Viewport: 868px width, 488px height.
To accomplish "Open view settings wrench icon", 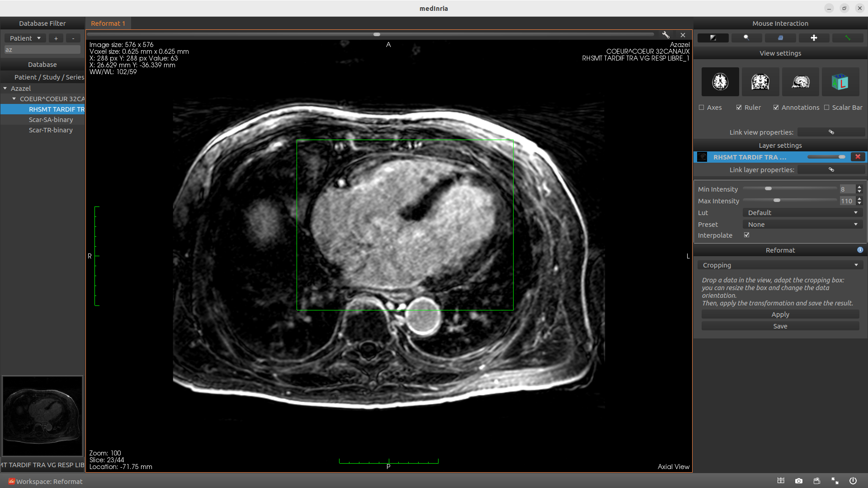I will point(665,35).
